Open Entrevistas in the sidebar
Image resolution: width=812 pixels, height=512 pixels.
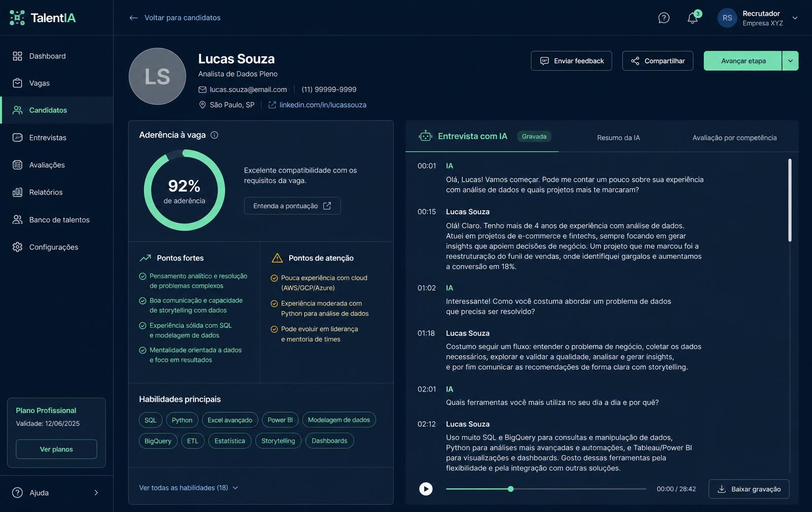click(57, 138)
